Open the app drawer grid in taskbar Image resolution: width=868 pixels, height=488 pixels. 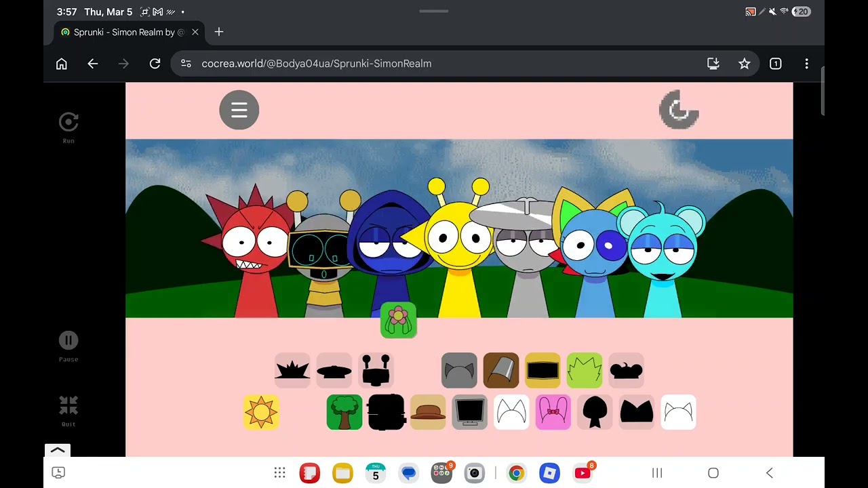(x=279, y=473)
